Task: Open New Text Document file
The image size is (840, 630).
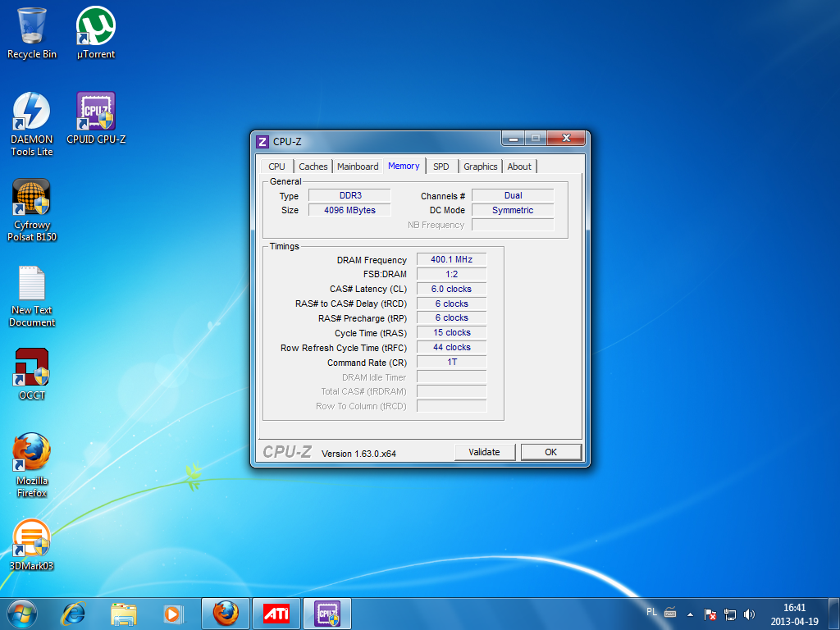Action: (x=32, y=283)
